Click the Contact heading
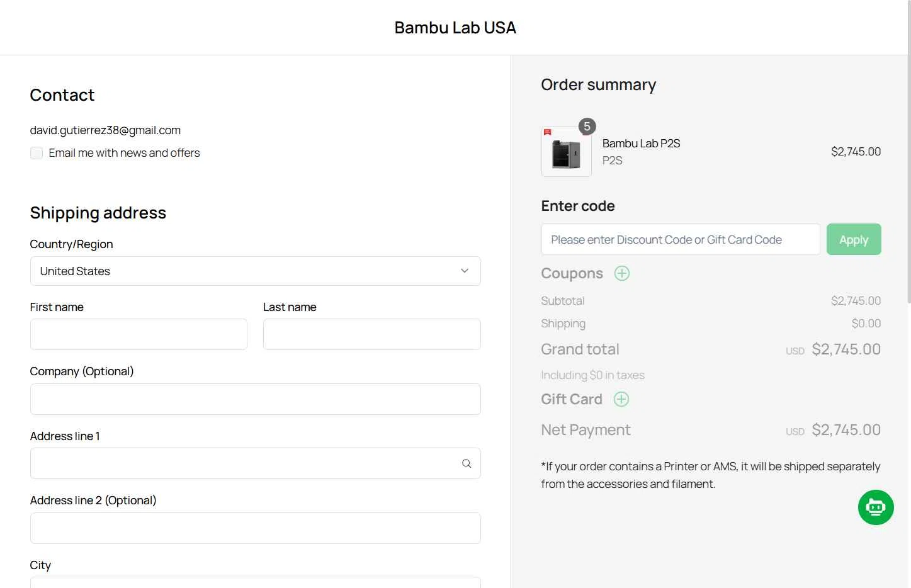Screen dimensions: 911x588 point(62,95)
